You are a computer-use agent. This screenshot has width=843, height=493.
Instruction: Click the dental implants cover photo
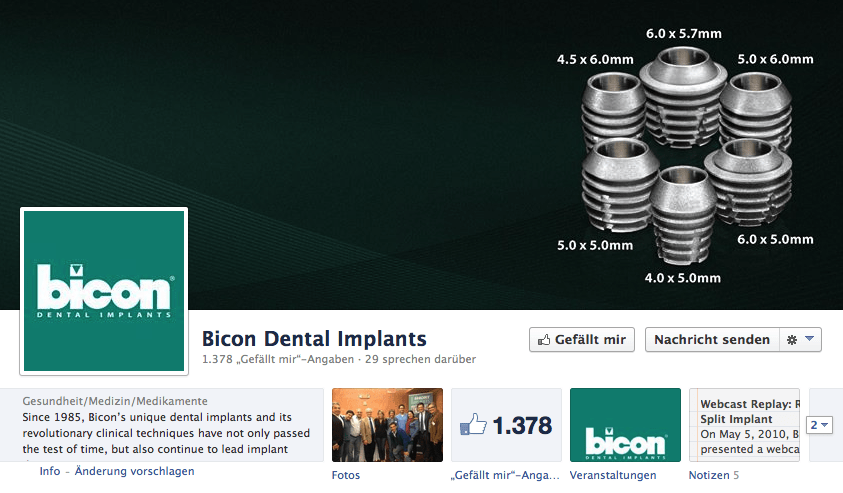422,155
